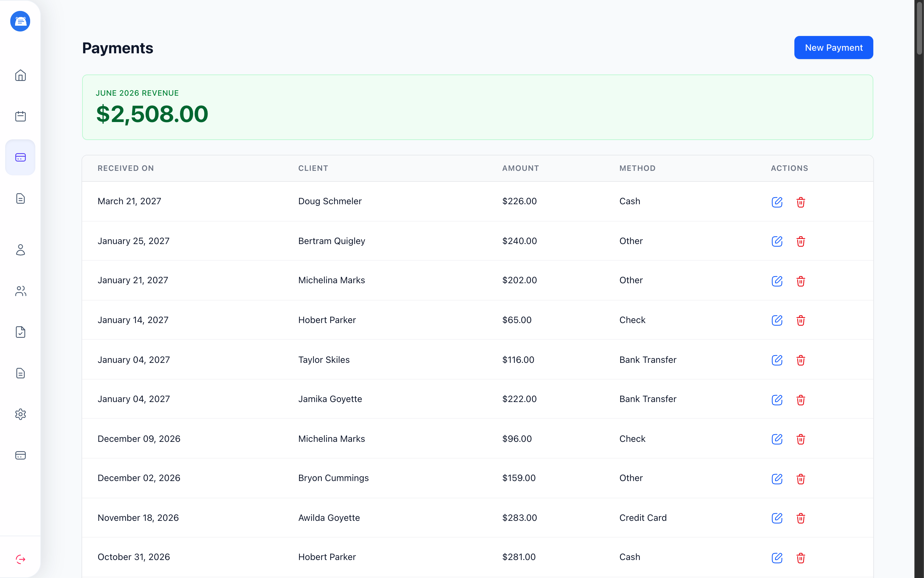924x578 pixels.
Task: Delete the January 14, 2027 Hobert Parker payment
Action: [x=801, y=320]
